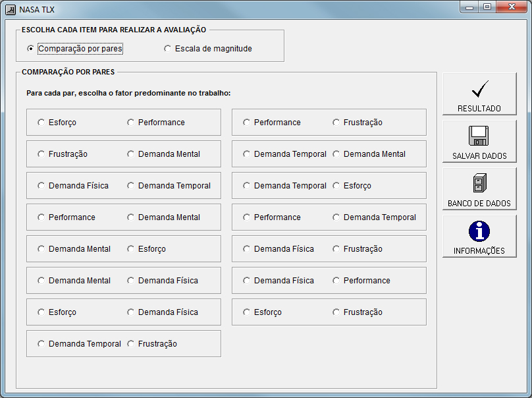Click the INFORMAÇÕES button label
Viewport: 532px width, 398px height.
click(479, 251)
